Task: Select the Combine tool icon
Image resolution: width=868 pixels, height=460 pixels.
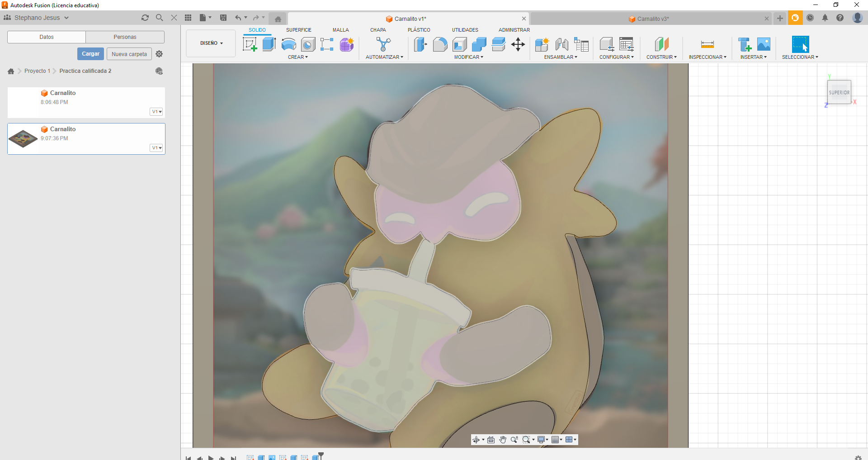Action: (x=479, y=44)
